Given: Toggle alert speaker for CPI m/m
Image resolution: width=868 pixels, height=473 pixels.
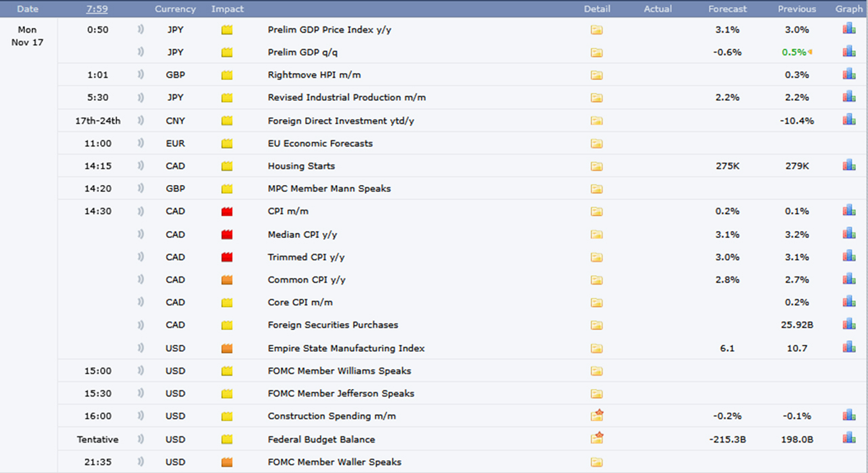Looking at the screenshot, I should [x=141, y=211].
